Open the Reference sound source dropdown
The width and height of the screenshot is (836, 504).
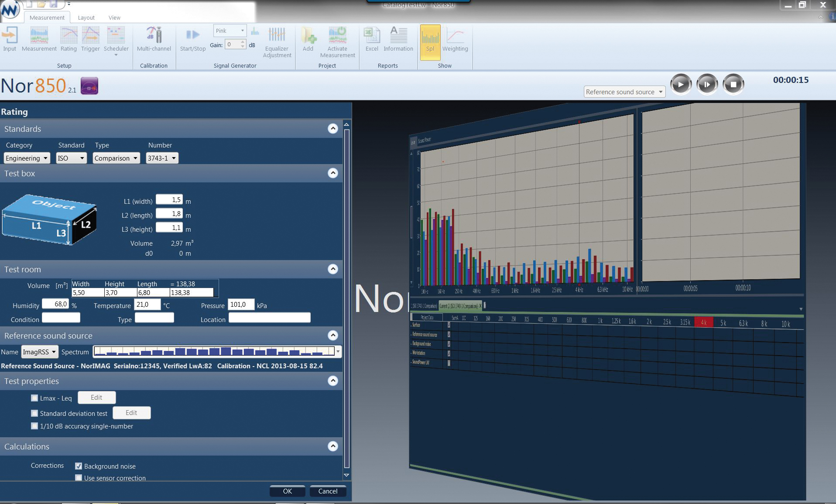pos(624,92)
